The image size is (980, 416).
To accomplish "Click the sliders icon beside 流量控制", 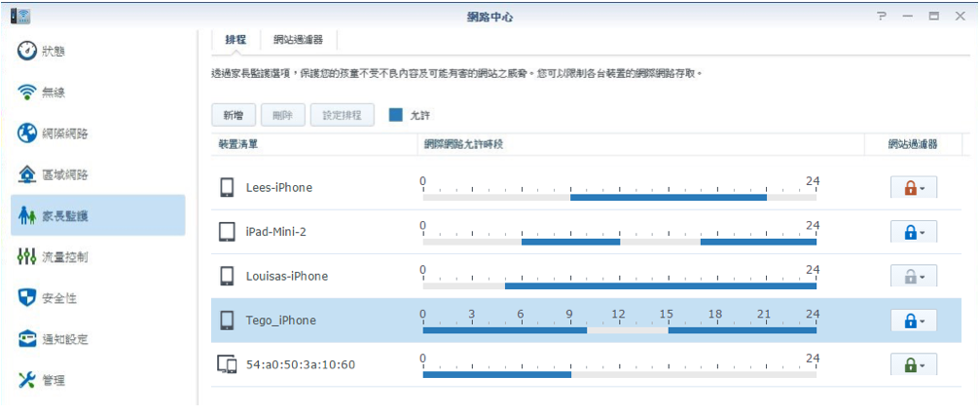I will pyautogui.click(x=26, y=256).
